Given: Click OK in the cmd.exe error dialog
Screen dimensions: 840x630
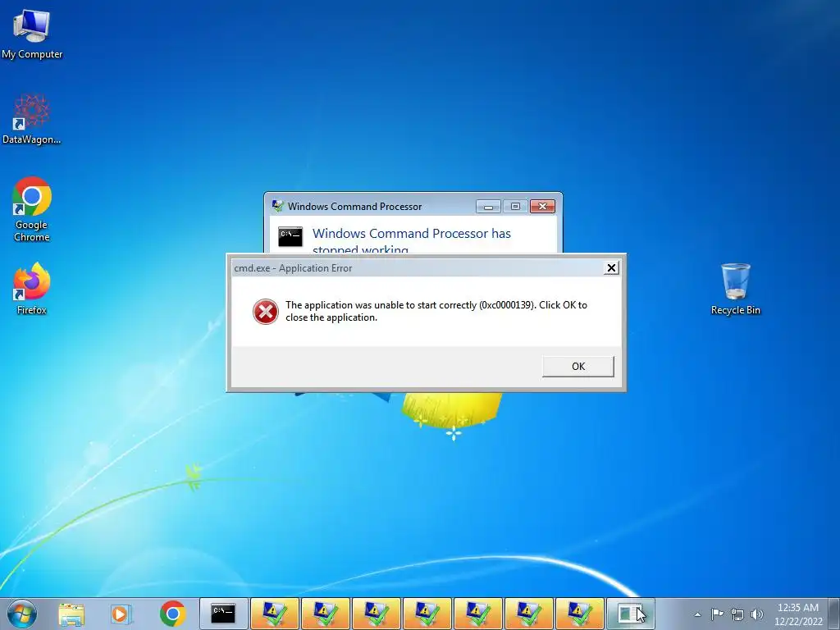Looking at the screenshot, I should tap(578, 367).
